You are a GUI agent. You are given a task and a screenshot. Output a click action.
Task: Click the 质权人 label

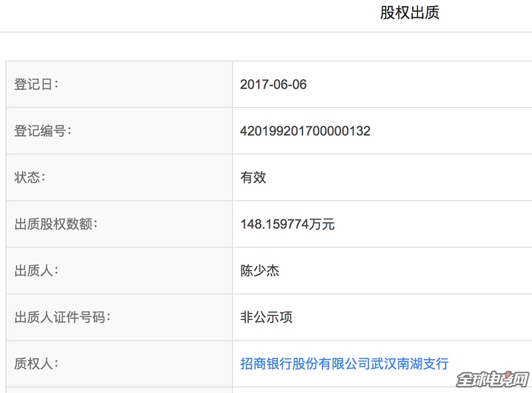click(x=36, y=364)
